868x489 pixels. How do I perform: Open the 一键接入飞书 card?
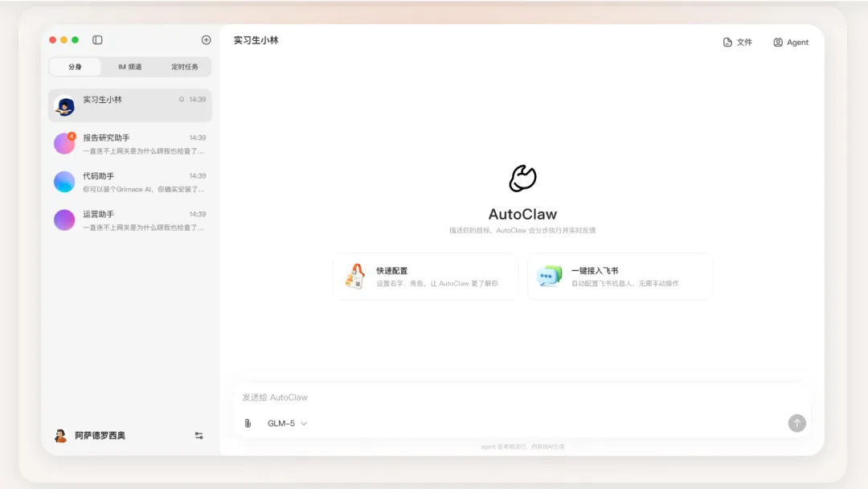(x=620, y=277)
